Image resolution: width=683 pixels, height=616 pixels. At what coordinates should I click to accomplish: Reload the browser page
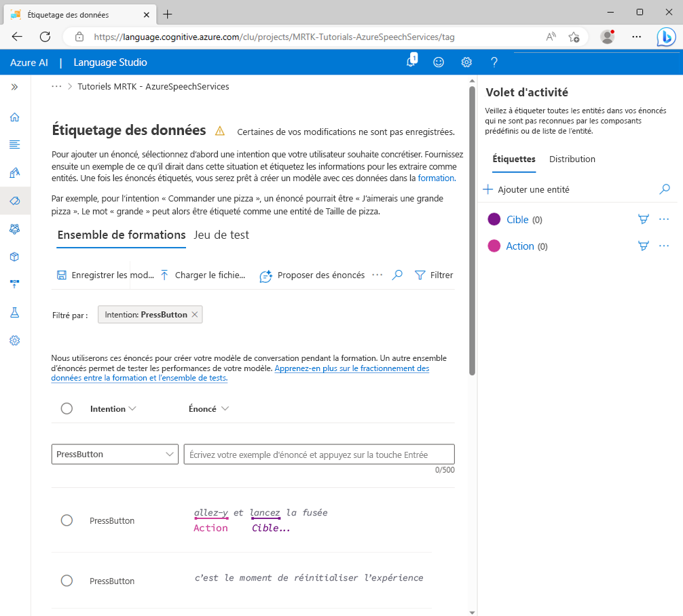(45, 37)
